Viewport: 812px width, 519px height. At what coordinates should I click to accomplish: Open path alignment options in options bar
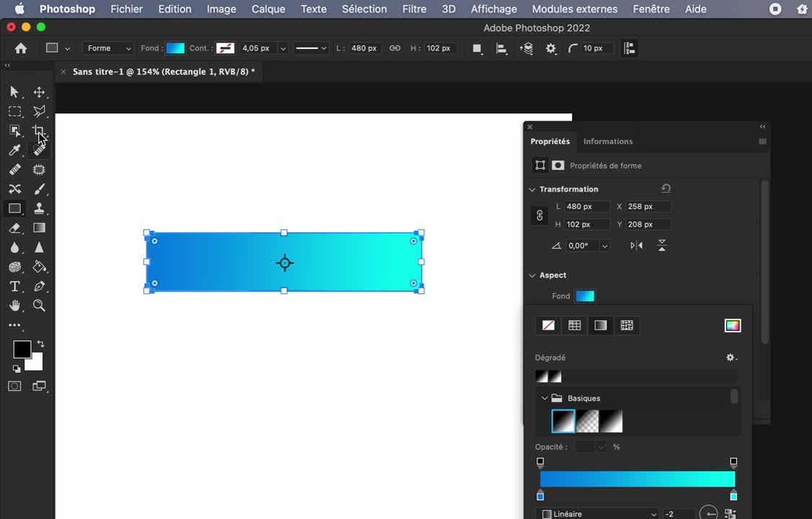[502, 48]
